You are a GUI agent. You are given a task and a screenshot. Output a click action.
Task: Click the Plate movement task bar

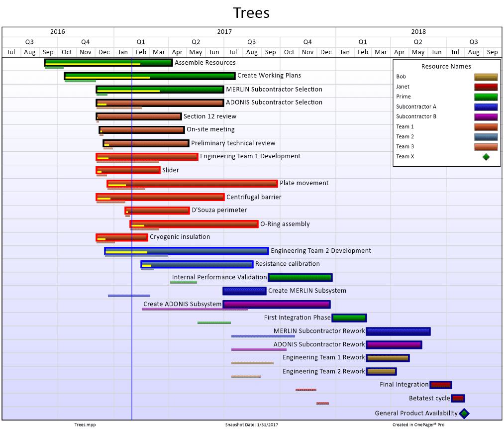click(x=192, y=184)
